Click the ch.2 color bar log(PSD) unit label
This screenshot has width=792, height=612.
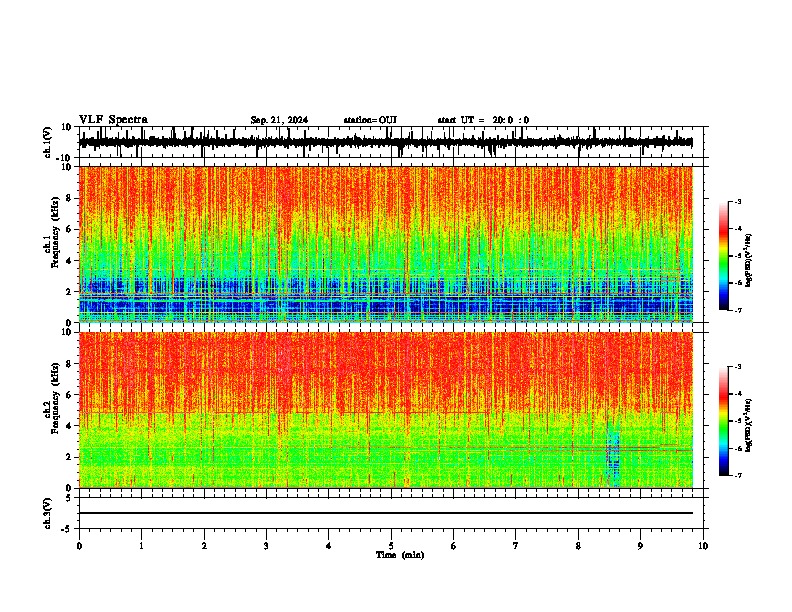[x=748, y=425]
